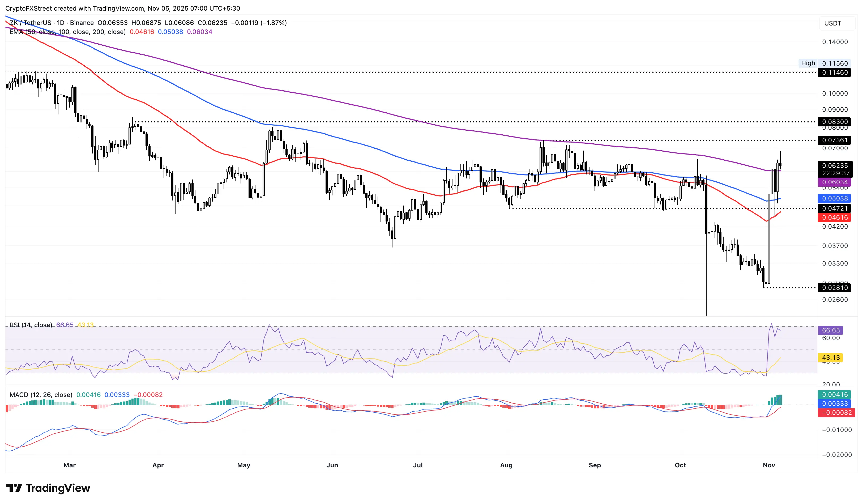This screenshot has width=863, height=504.
Task: Click the blue EMA 100 value 0.05038
Action: tap(170, 32)
